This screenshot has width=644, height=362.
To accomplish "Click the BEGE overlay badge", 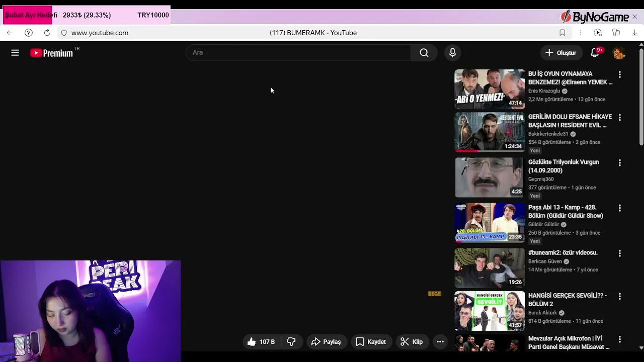I will pyautogui.click(x=434, y=294).
